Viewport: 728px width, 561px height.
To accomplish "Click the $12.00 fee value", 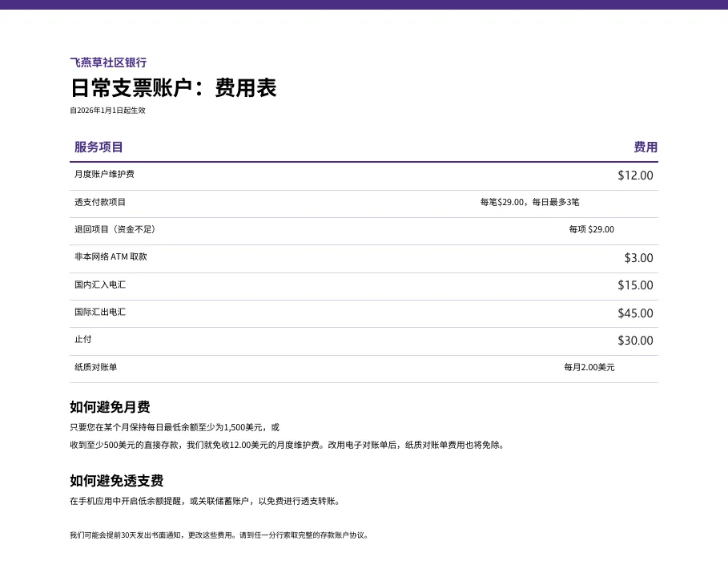I will 635,176.
